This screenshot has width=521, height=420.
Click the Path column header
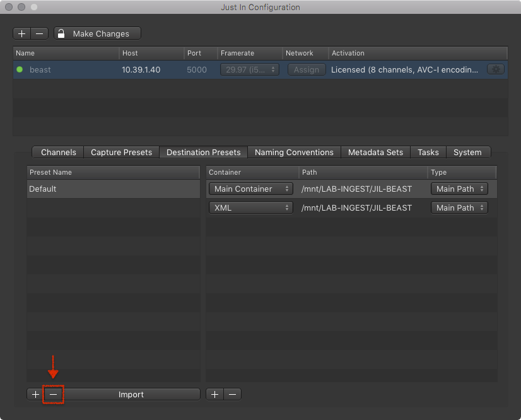[363, 172]
